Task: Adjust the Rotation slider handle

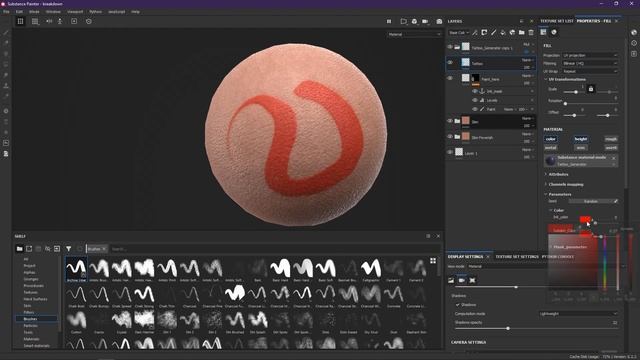Action: 565,104
